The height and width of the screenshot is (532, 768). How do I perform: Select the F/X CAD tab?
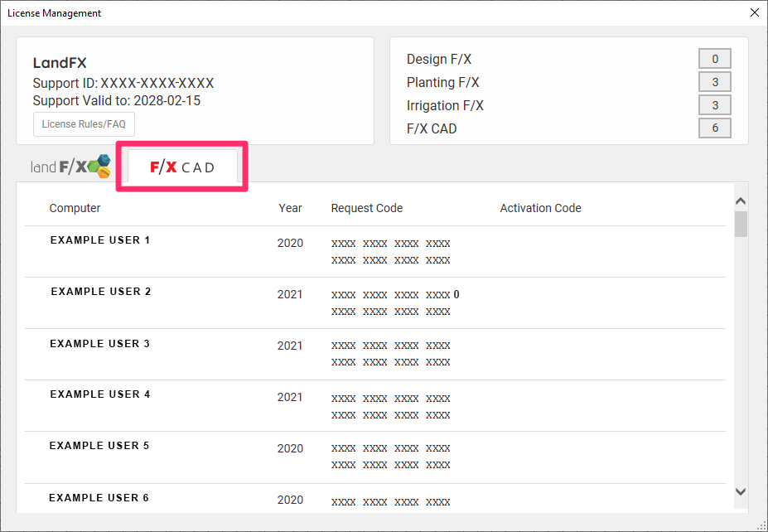pos(183,167)
